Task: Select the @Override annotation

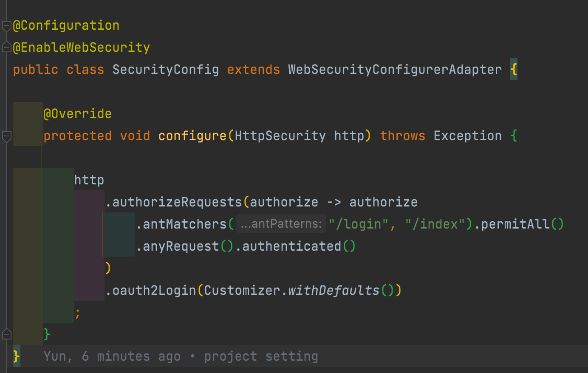Action: pos(78,114)
